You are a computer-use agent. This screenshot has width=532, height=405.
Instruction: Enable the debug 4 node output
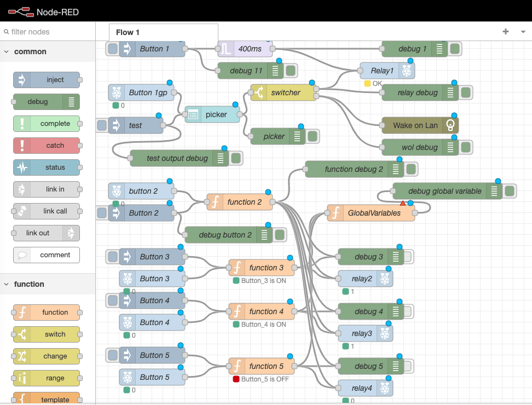coord(408,311)
